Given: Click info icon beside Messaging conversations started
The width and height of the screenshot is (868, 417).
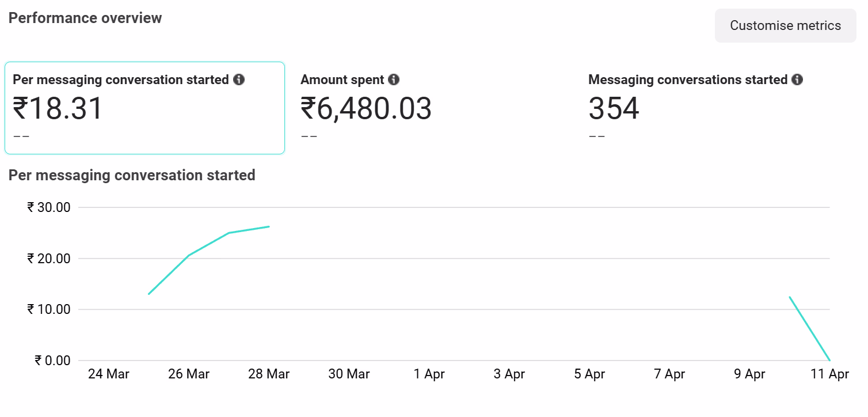Looking at the screenshot, I should click(797, 79).
